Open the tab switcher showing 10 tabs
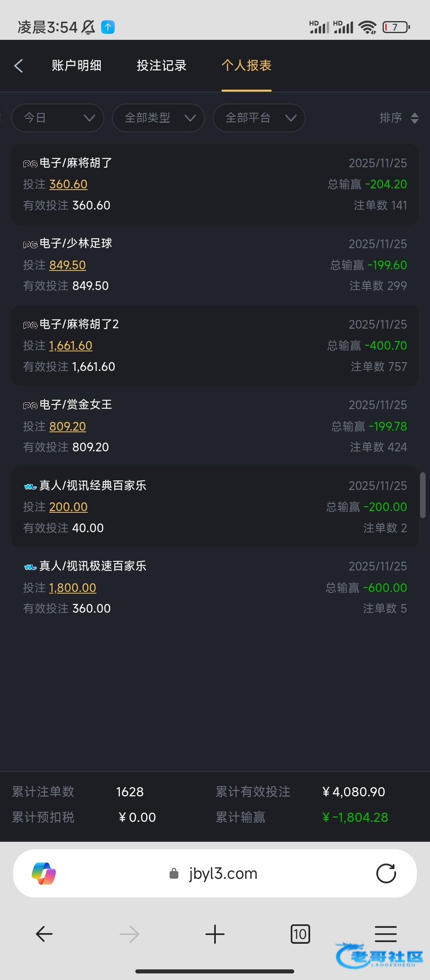Viewport: 430px width, 980px height. point(300,934)
